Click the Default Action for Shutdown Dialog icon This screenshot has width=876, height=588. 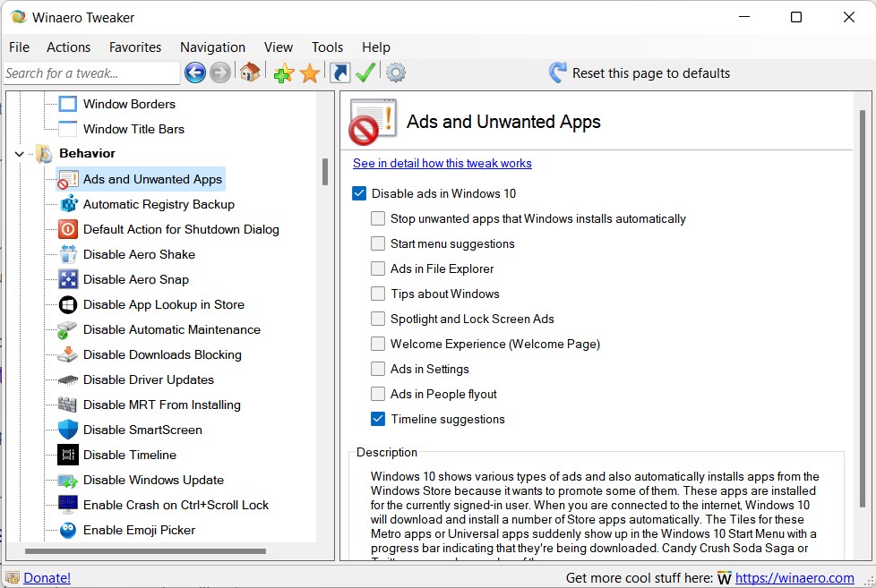[x=68, y=229]
